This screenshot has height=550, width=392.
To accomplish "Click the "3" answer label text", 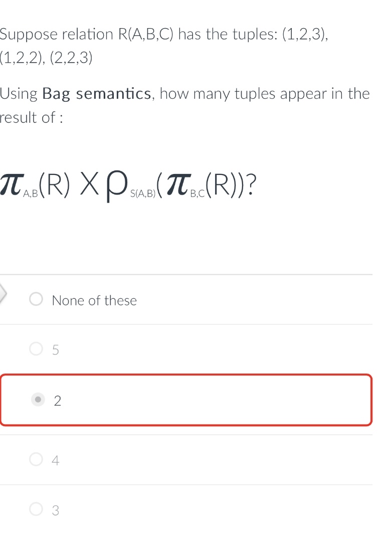I will coord(55,510).
